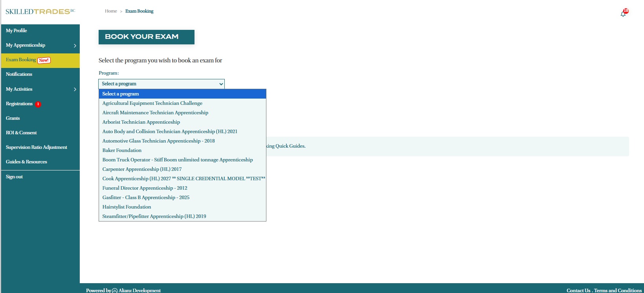
Task: Pick Hairstylist Foundation program
Action: point(127,207)
